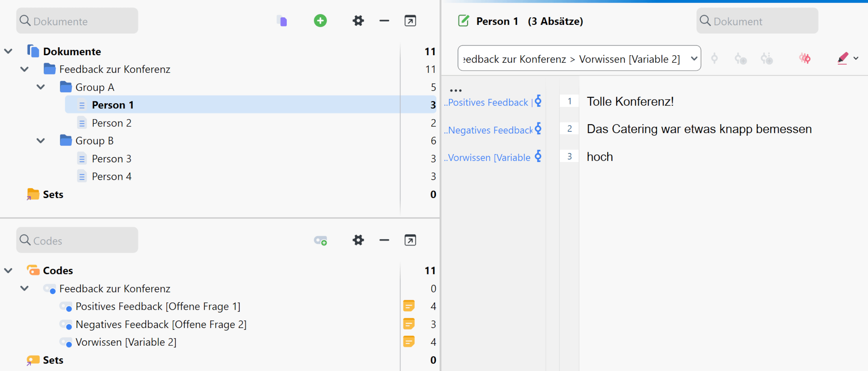The width and height of the screenshot is (868, 371).
Task: Collapse the Codes root node
Action: click(8, 270)
